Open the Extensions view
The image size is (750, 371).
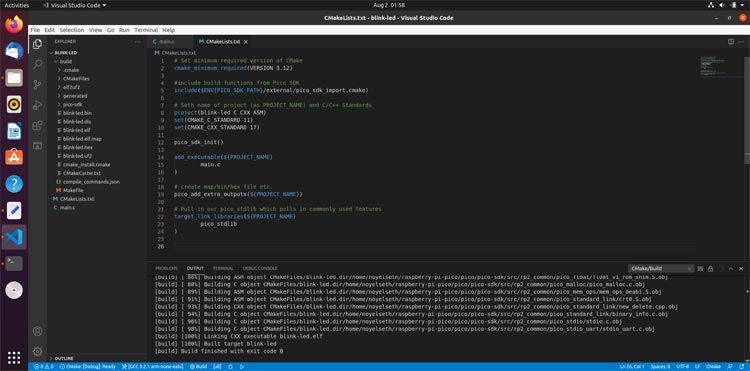(37, 126)
